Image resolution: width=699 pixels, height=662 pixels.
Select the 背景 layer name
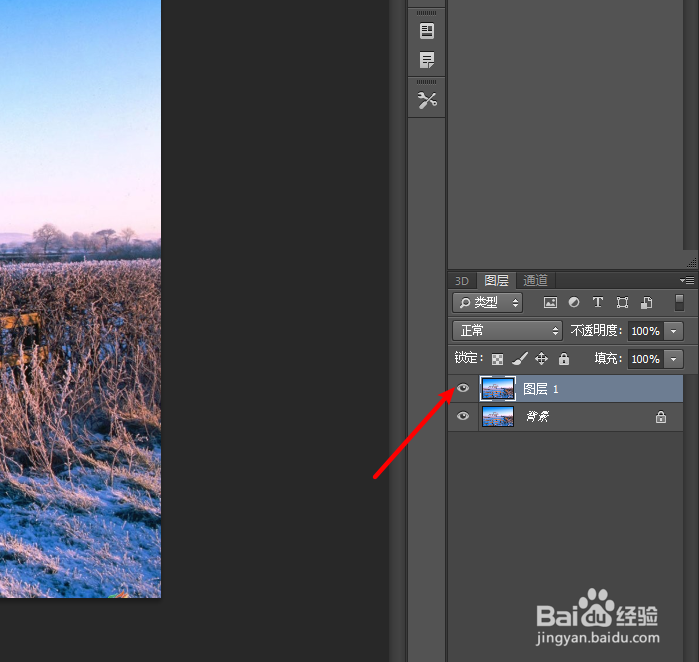point(538,416)
